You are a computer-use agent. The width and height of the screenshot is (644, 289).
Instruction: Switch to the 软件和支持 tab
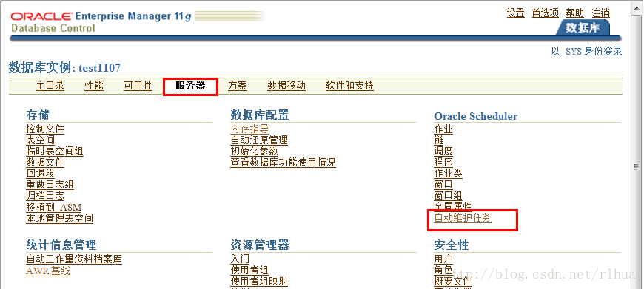[x=349, y=86]
